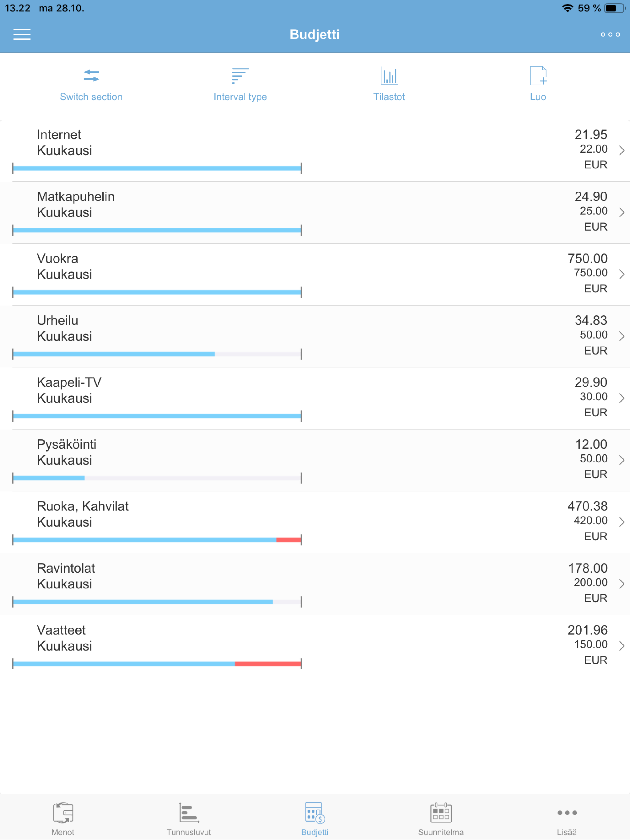Expand Vuokra budget chevron
630x840 pixels.
(621, 274)
